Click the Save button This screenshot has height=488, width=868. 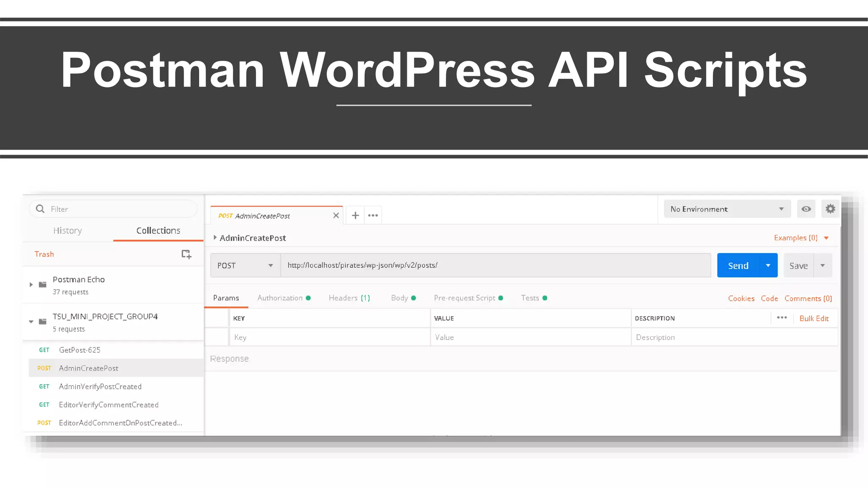(x=798, y=266)
